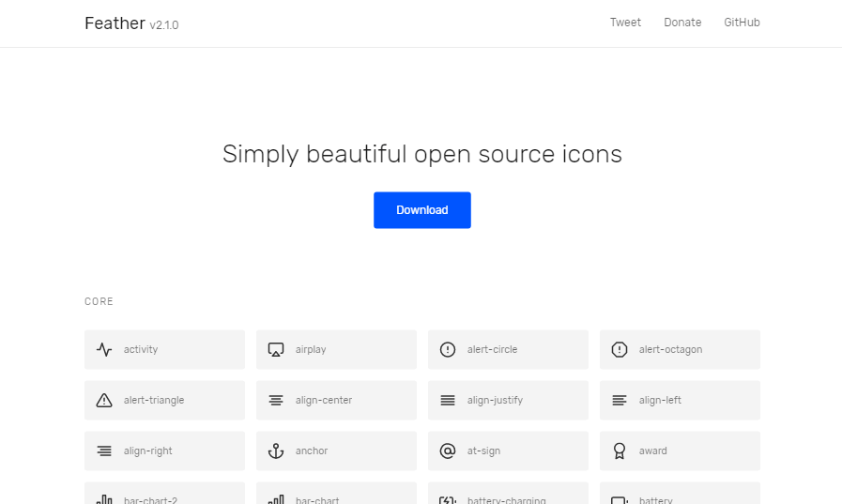Image resolution: width=842 pixels, height=504 pixels.
Task: Select the airplay icon
Action: click(x=276, y=349)
